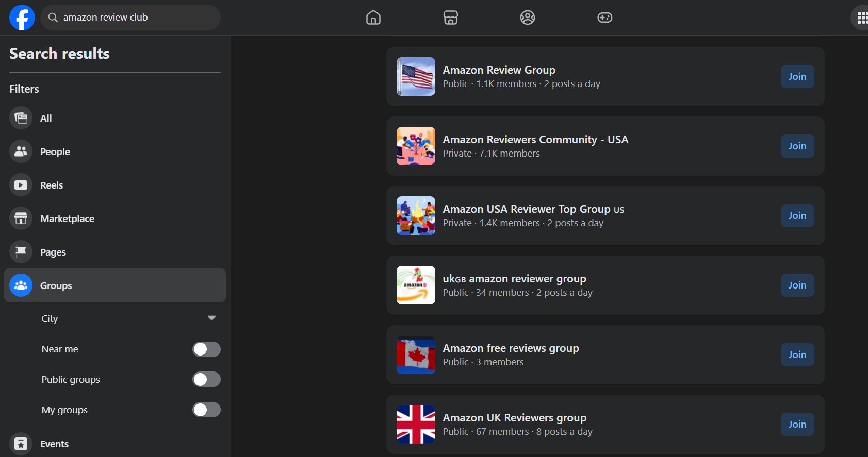The width and height of the screenshot is (868, 457).
Task: Open the apps grid menu icon
Action: click(861, 18)
